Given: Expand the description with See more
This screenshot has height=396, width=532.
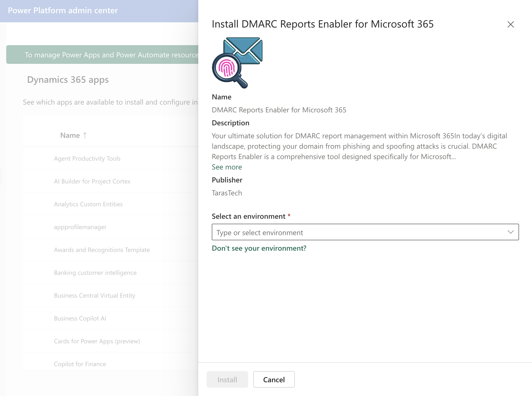Looking at the screenshot, I should pos(227,167).
